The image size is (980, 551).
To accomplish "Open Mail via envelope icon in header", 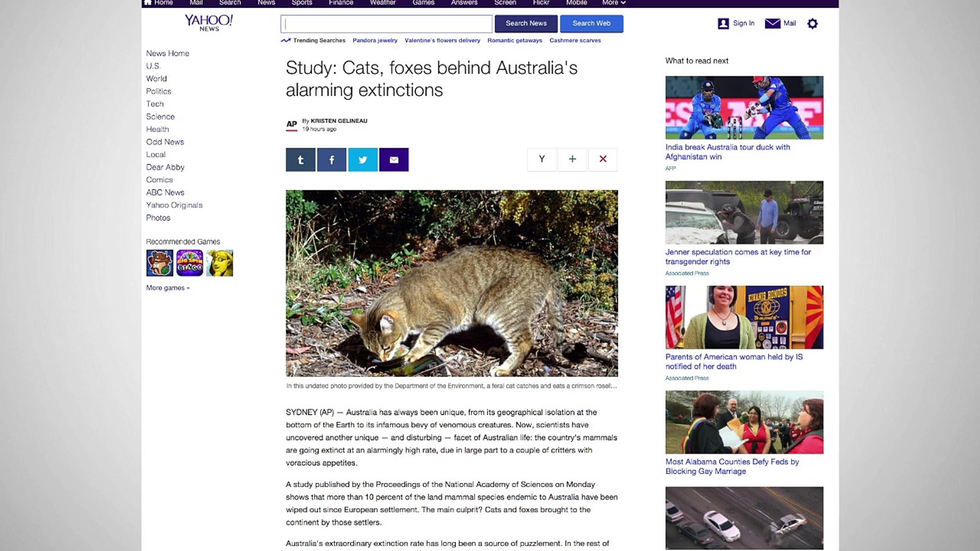I will pyautogui.click(x=773, y=23).
